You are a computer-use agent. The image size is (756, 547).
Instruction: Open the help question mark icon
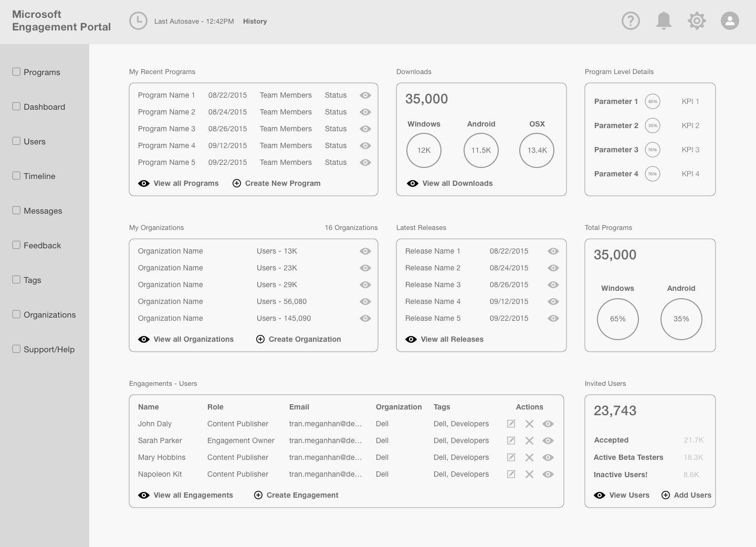tap(631, 21)
